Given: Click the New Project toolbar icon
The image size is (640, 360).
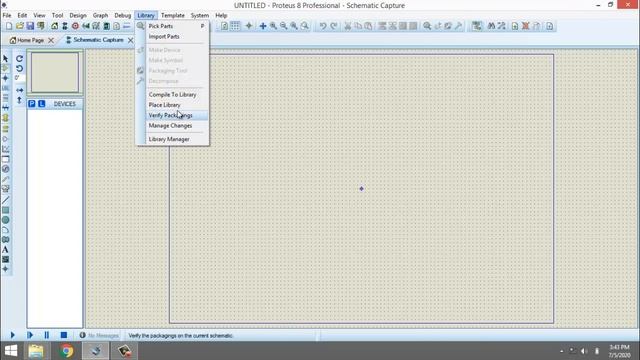Looking at the screenshot, I should [x=9, y=26].
